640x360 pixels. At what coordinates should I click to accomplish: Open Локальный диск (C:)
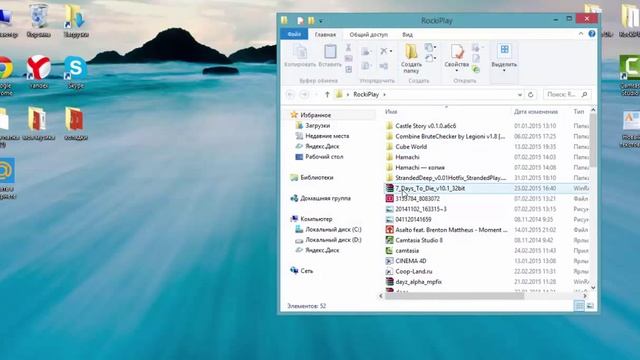coord(333,229)
